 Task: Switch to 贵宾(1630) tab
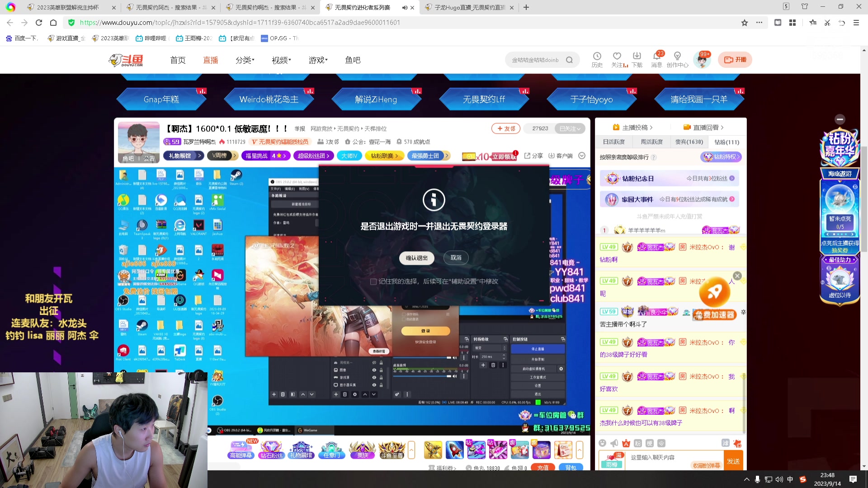tap(689, 142)
